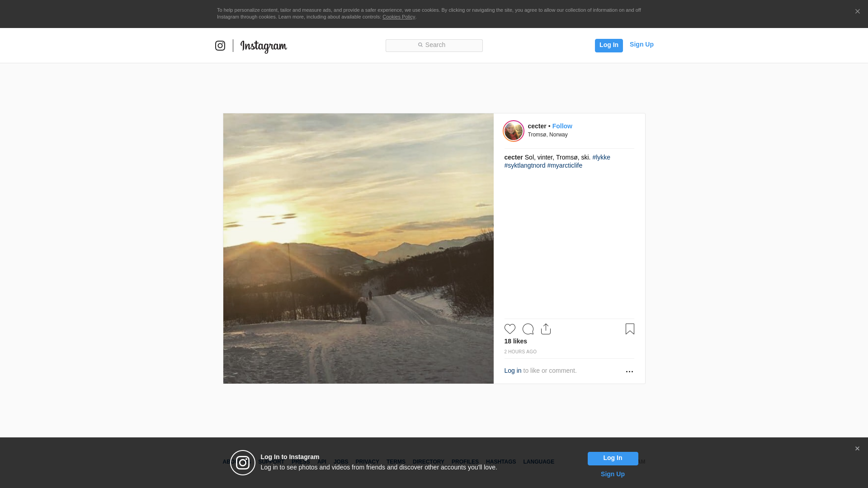Click the heart like icon

[509, 329]
